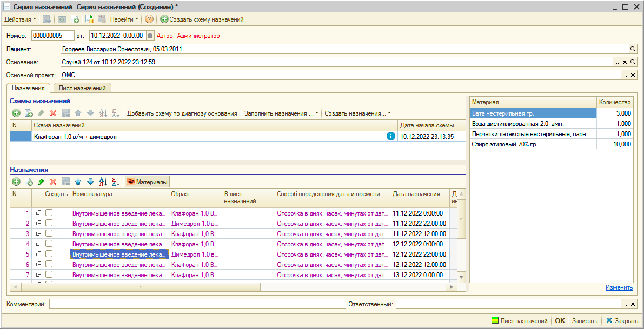Click into the Комментарий input field
644x329 pixels.
[x=197, y=304]
